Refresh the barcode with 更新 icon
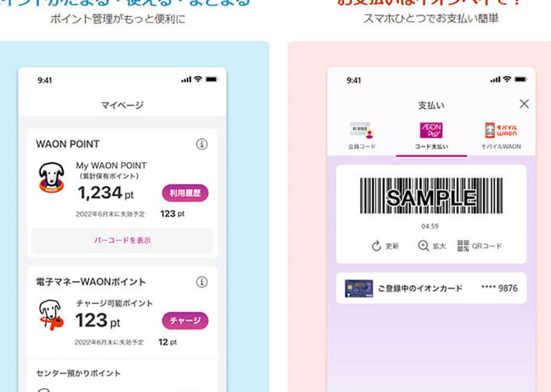551x392 pixels. [376, 246]
